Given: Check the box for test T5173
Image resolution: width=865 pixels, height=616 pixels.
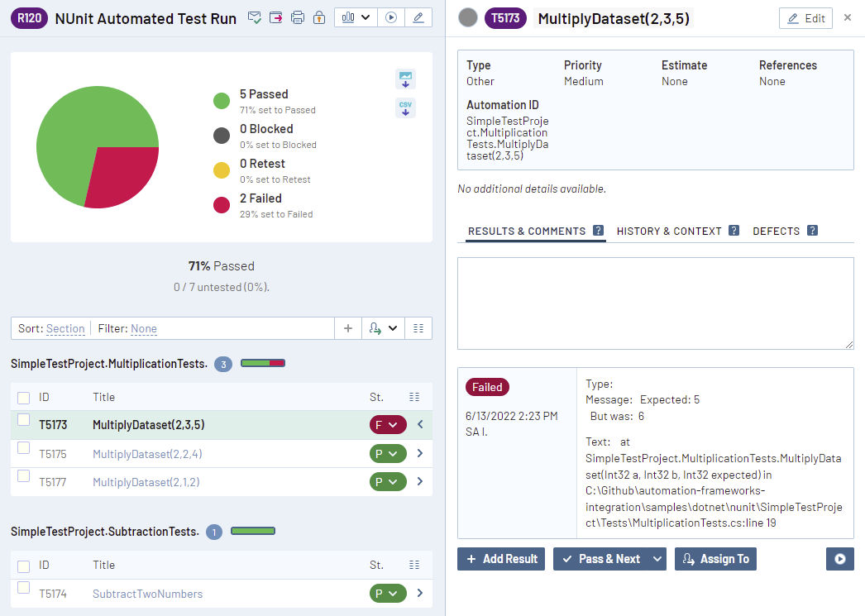Looking at the screenshot, I should [24, 420].
